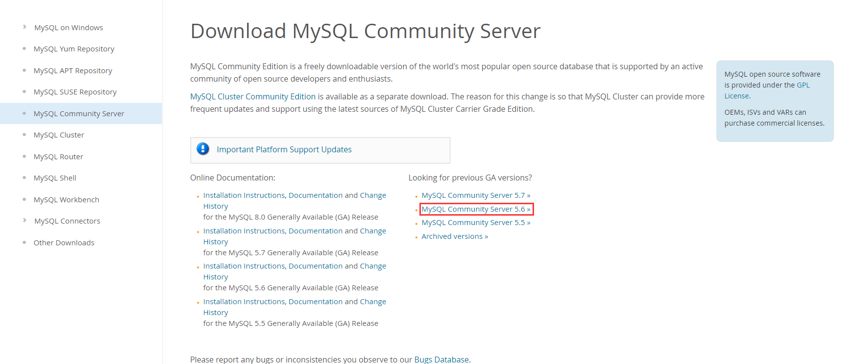Follow MySQL Cluster Community Edition link
868x364 pixels.
point(253,96)
